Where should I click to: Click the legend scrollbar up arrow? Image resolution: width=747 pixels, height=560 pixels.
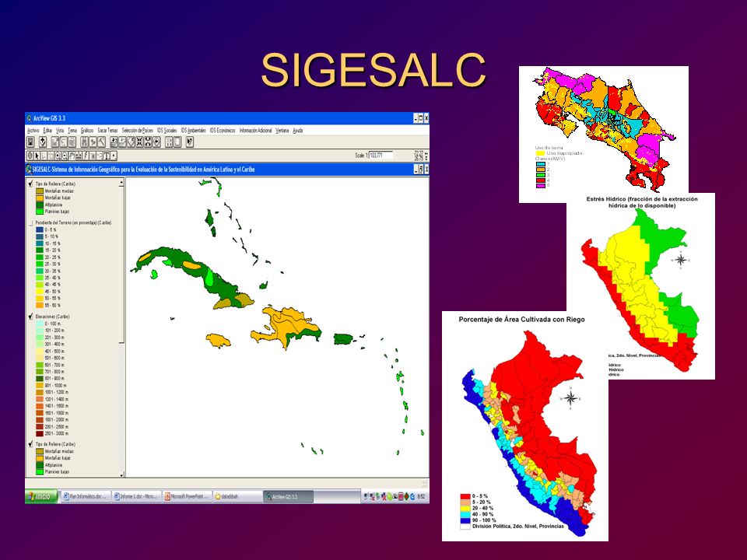click(121, 182)
